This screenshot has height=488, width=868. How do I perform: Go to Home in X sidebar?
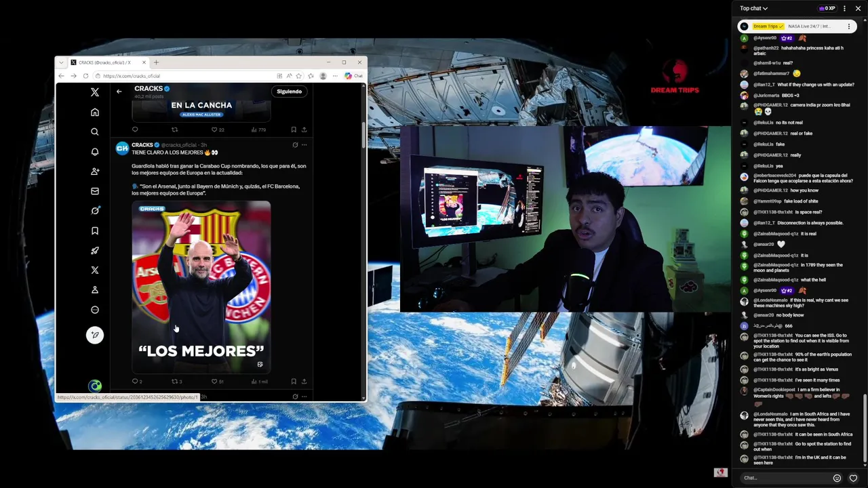point(95,112)
